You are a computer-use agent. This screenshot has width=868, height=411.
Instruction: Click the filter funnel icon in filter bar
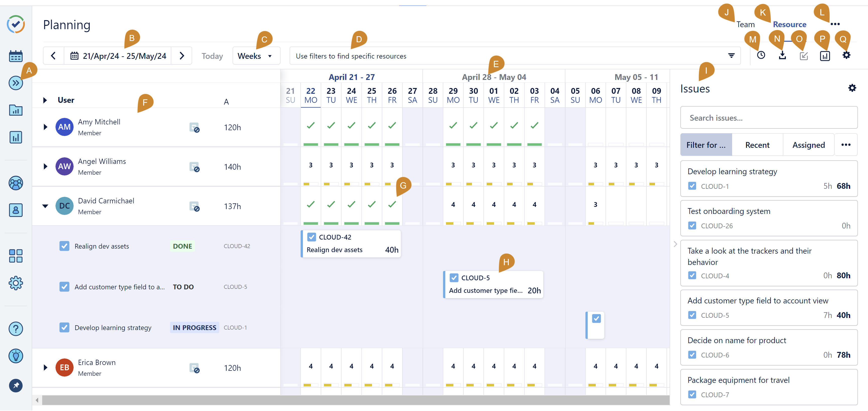(x=731, y=56)
